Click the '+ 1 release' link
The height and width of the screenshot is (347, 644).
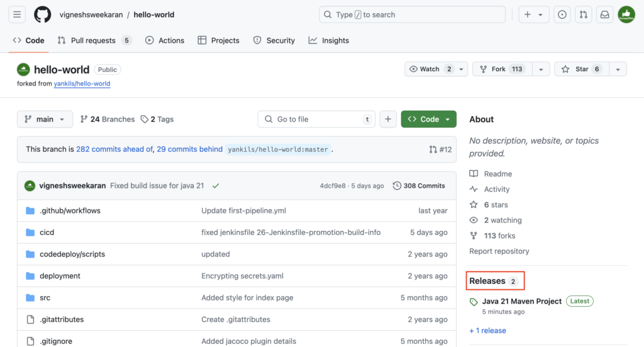[487, 331]
